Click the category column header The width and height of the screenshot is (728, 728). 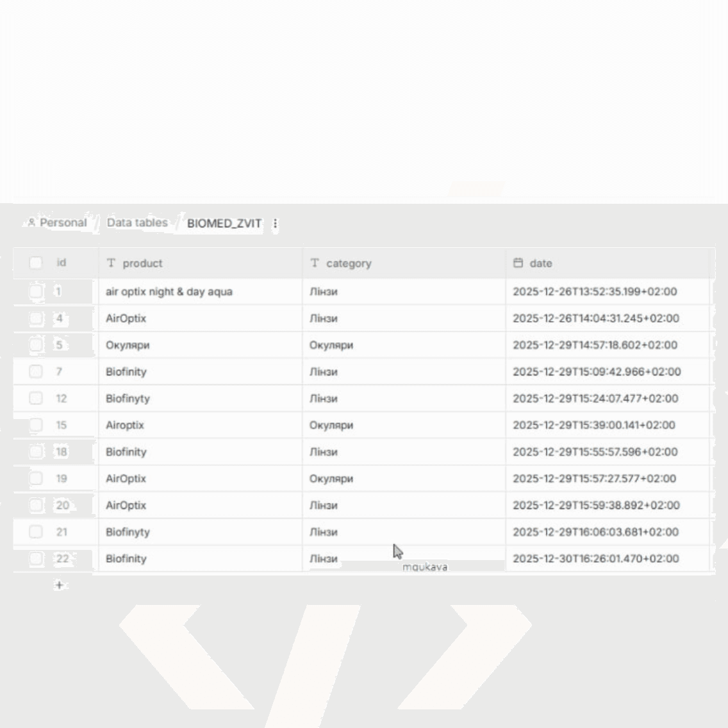[349, 263]
